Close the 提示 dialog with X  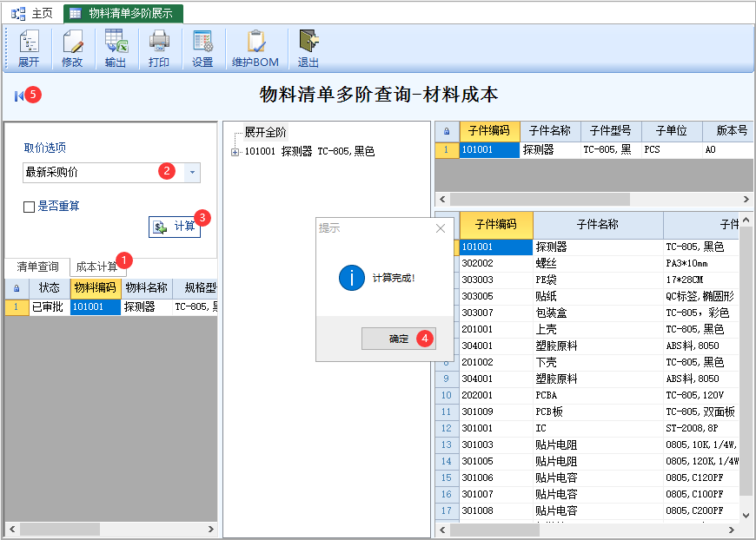441,228
